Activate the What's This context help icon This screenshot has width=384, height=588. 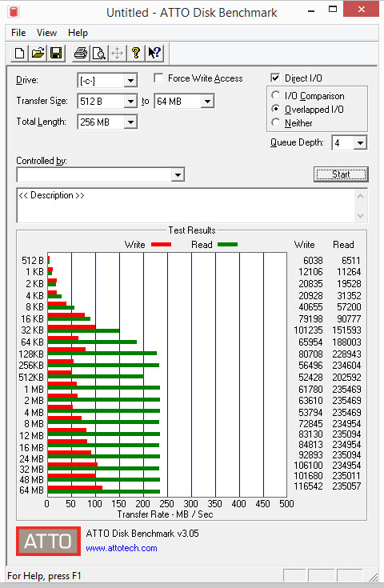pos(154,53)
